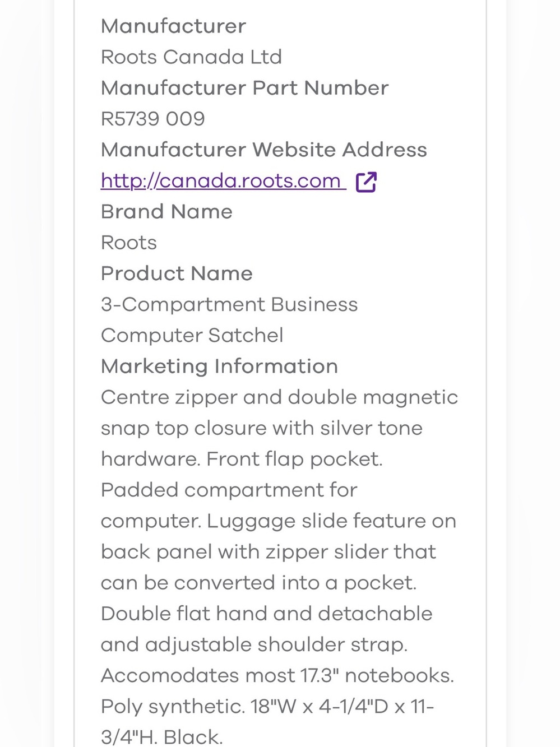The height and width of the screenshot is (747, 560).
Task: Click the Padded compartment for text line
Action: coord(229,490)
